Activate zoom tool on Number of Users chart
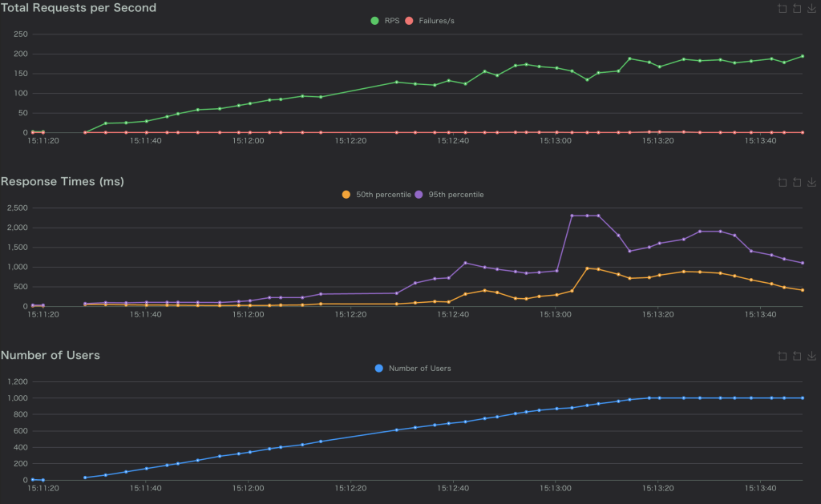The width and height of the screenshot is (821, 504). 782,356
